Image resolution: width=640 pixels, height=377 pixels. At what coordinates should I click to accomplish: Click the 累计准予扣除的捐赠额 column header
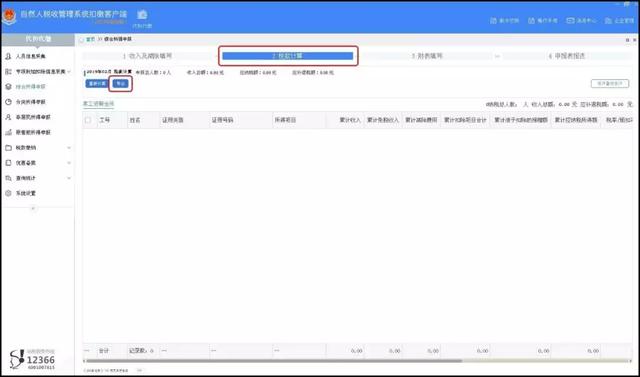521,120
